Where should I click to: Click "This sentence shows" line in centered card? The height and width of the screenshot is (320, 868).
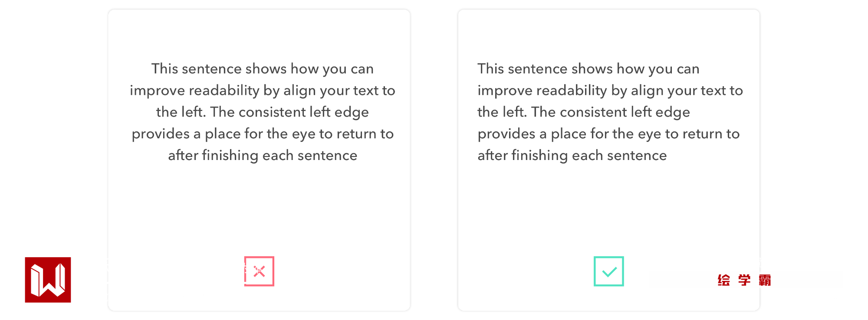click(262, 69)
